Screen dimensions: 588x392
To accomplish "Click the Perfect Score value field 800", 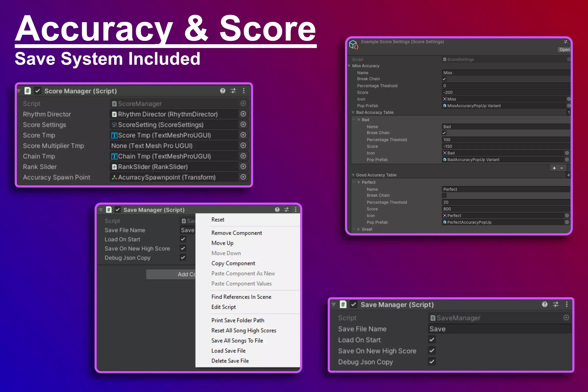I will point(505,209).
